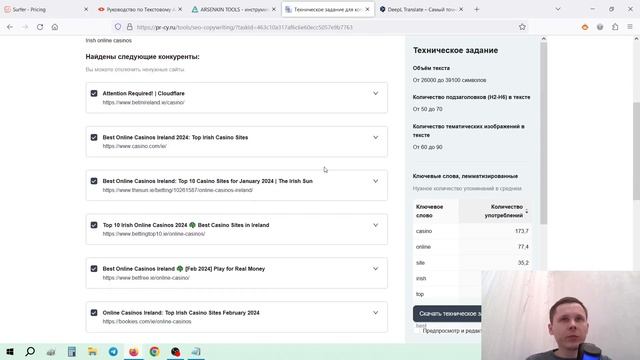Open the bettingtop10 online-casinos link
The width and height of the screenshot is (640, 360).
[153, 234]
